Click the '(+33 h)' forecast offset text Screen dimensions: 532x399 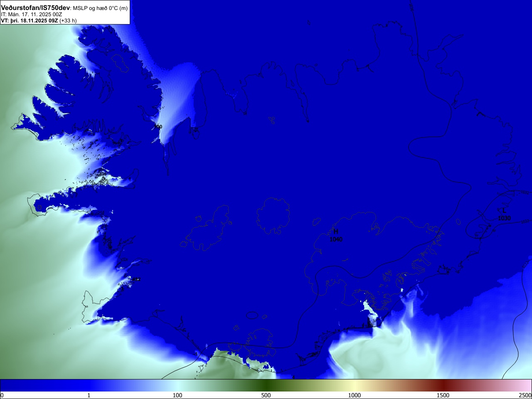coord(68,20)
